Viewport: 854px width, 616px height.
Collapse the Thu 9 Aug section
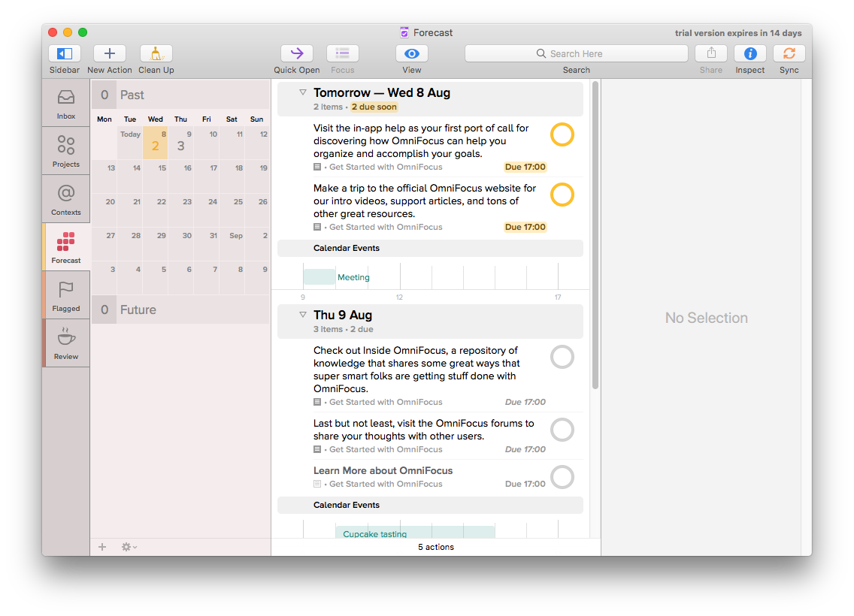[x=303, y=315]
